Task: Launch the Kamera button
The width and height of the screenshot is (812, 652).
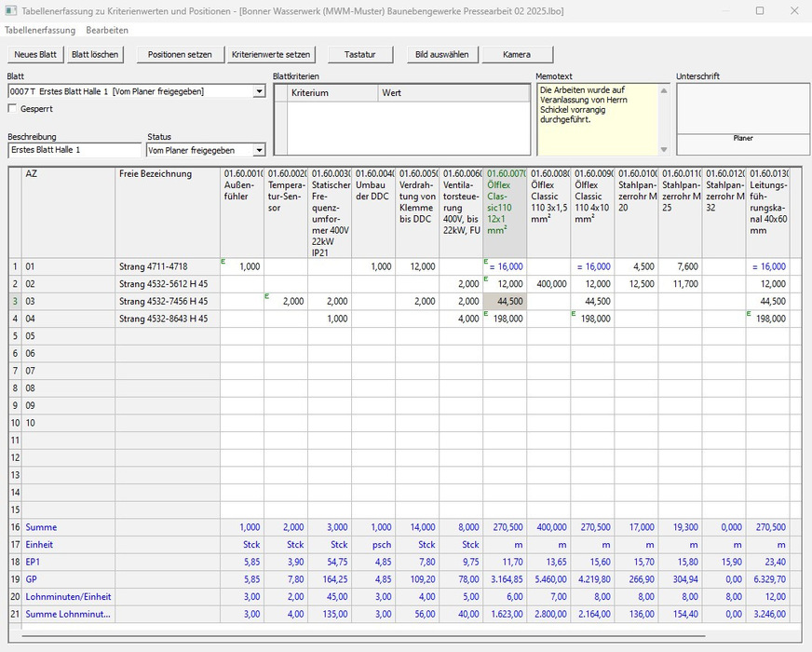Action: pyautogui.click(x=517, y=55)
